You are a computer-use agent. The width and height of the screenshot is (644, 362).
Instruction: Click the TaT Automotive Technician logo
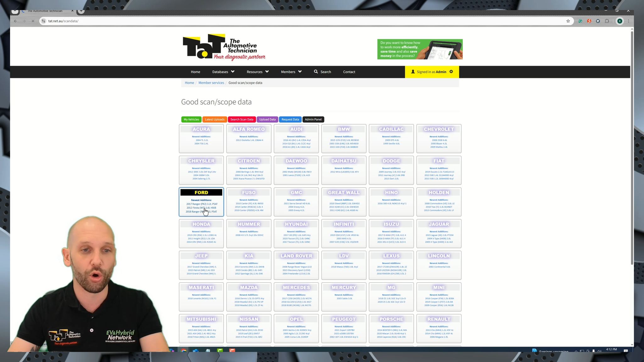224,47
